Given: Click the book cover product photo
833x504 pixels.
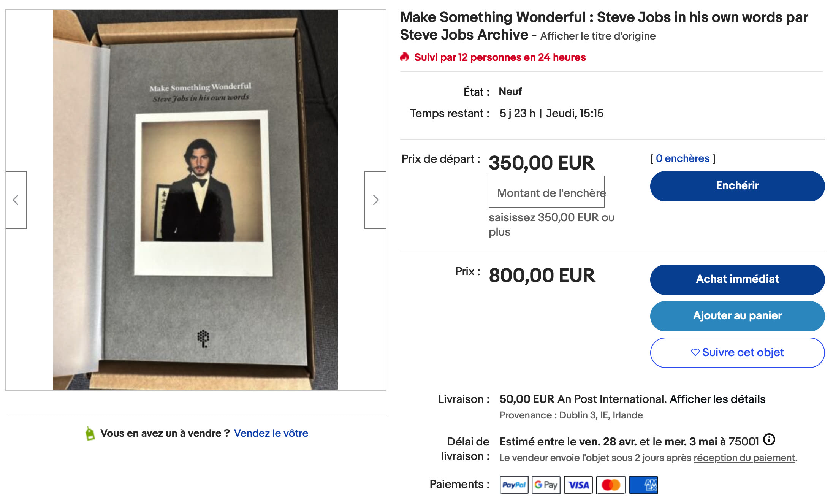Looking at the screenshot, I should coord(196,200).
